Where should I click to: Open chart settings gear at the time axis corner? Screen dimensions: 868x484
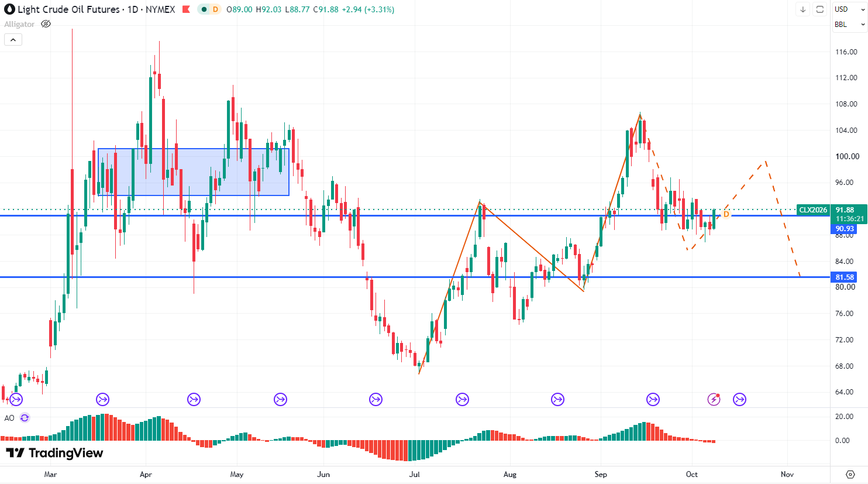click(x=850, y=474)
